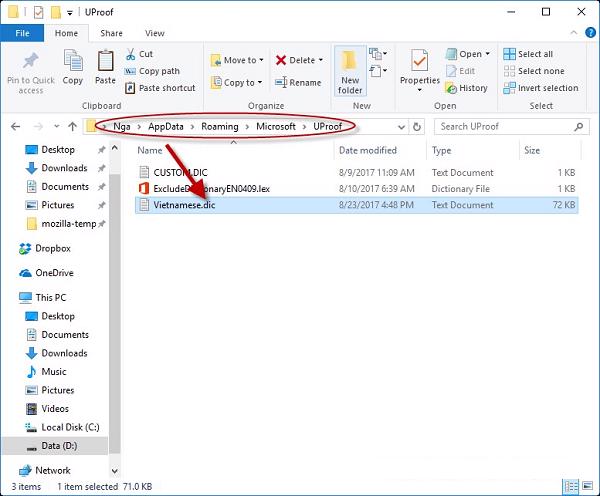Go up one folder level
Image resolution: width=600 pixels, height=496 pixels.
[x=72, y=127]
